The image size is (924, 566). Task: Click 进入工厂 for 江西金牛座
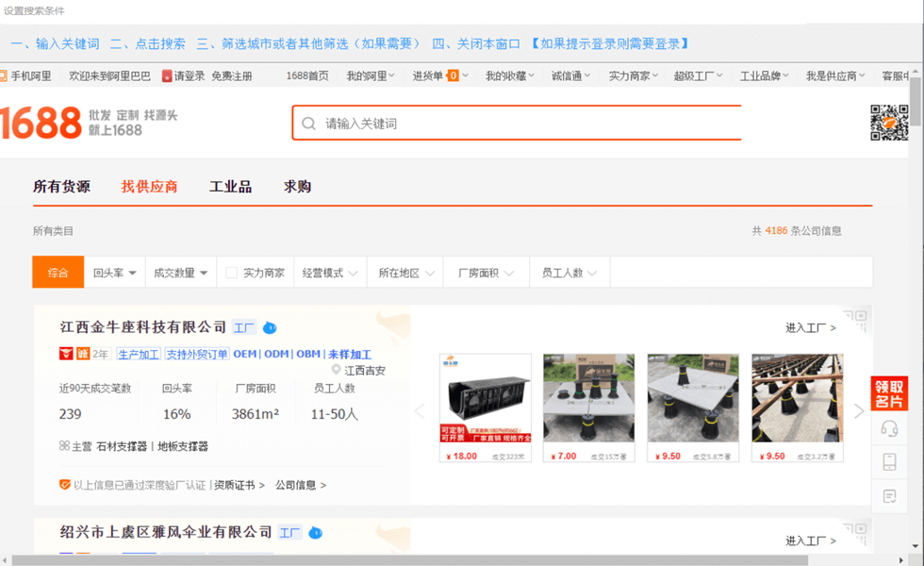(810, 328)
